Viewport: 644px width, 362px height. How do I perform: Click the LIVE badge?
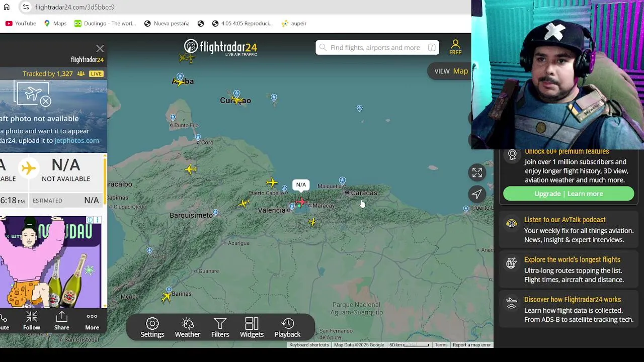point(96,73)
